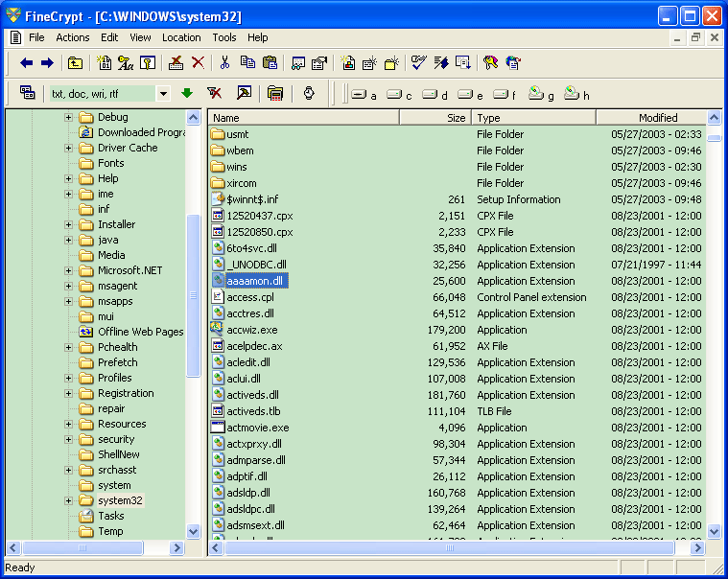This screenshot has height=579, width=728.
Task: Open the File menu
Action: coord(36,37)
